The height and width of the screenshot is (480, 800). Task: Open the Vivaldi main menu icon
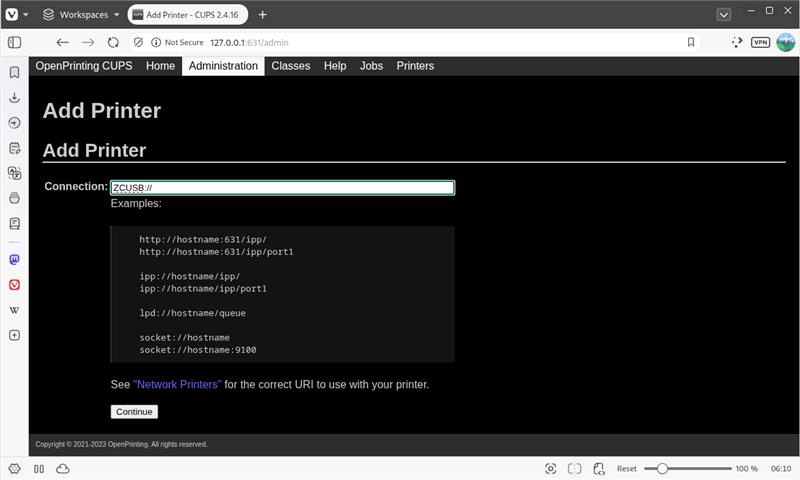[x=12, y=14]
